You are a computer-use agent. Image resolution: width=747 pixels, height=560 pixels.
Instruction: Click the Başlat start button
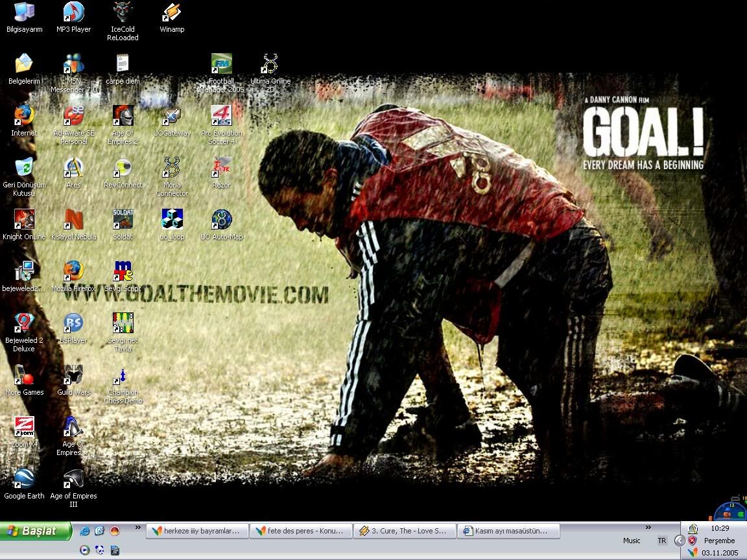(x=36, y=531)
